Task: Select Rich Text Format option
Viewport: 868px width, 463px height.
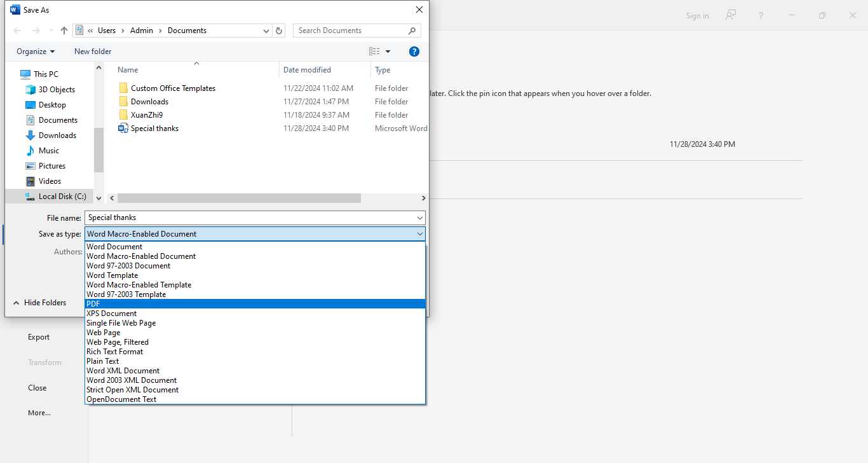Action: coord(255,352)
